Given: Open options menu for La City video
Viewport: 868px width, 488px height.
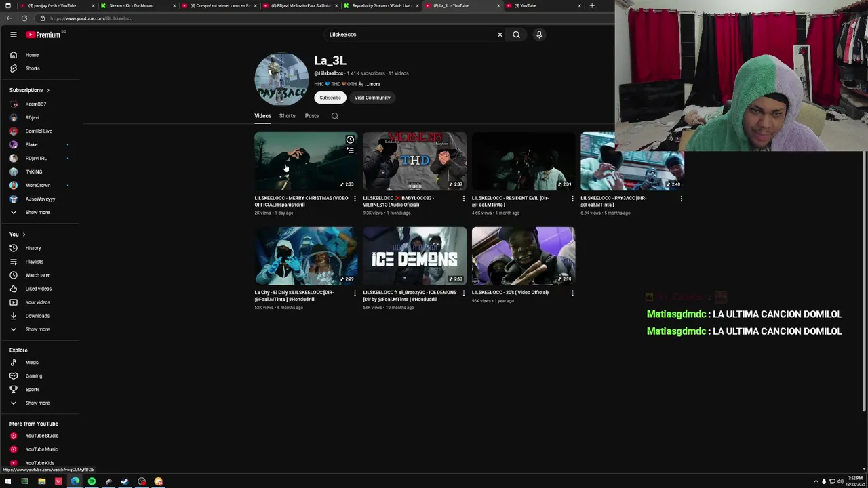Looking at the screenshot, I should coord(355,293).
